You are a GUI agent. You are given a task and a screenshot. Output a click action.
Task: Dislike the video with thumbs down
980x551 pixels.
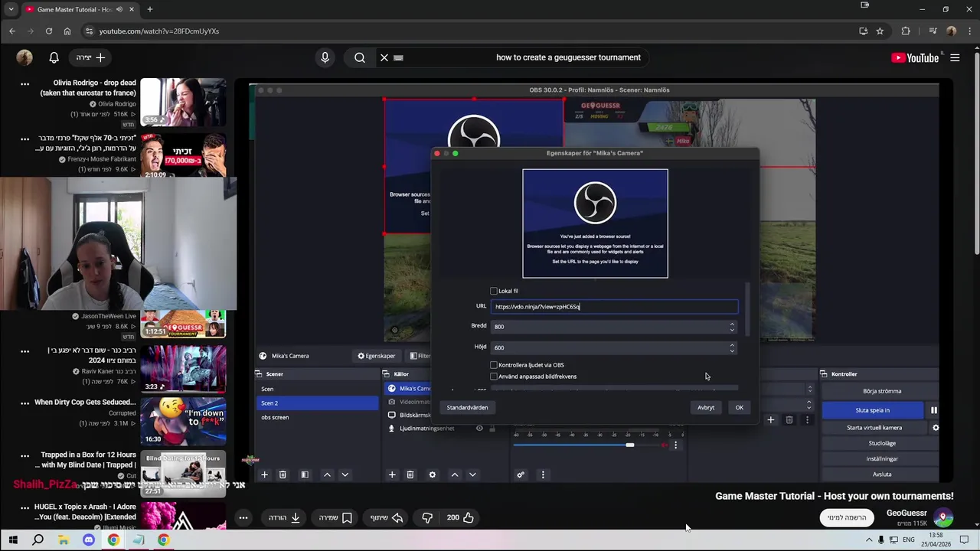click(x=427, y=517)
